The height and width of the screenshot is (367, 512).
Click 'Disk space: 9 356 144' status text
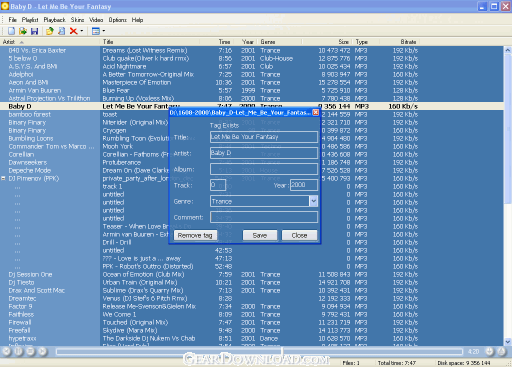(464, 363)
